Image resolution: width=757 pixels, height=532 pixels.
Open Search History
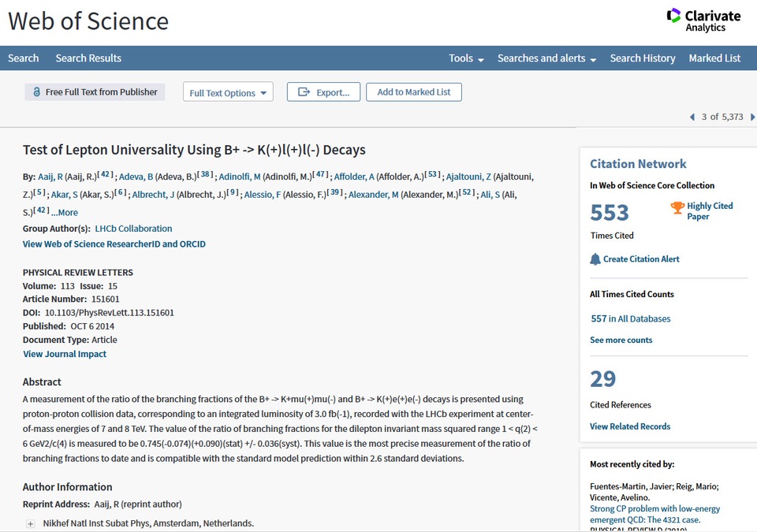[x=643, y=58]
